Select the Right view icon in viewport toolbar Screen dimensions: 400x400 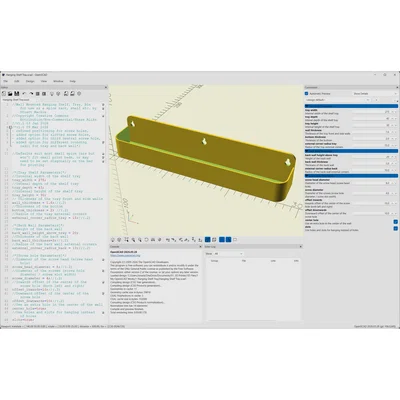(x=168, y=239)
